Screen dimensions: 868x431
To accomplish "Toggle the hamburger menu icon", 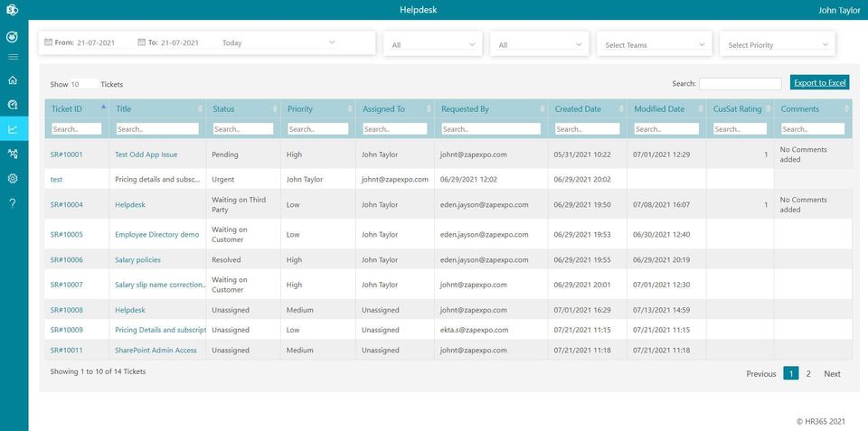I will [x=13, y=57].
